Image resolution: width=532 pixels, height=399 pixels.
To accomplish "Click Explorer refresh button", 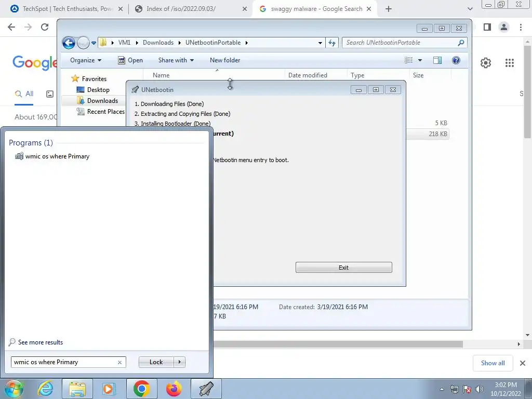I will [x=332, y=43].
